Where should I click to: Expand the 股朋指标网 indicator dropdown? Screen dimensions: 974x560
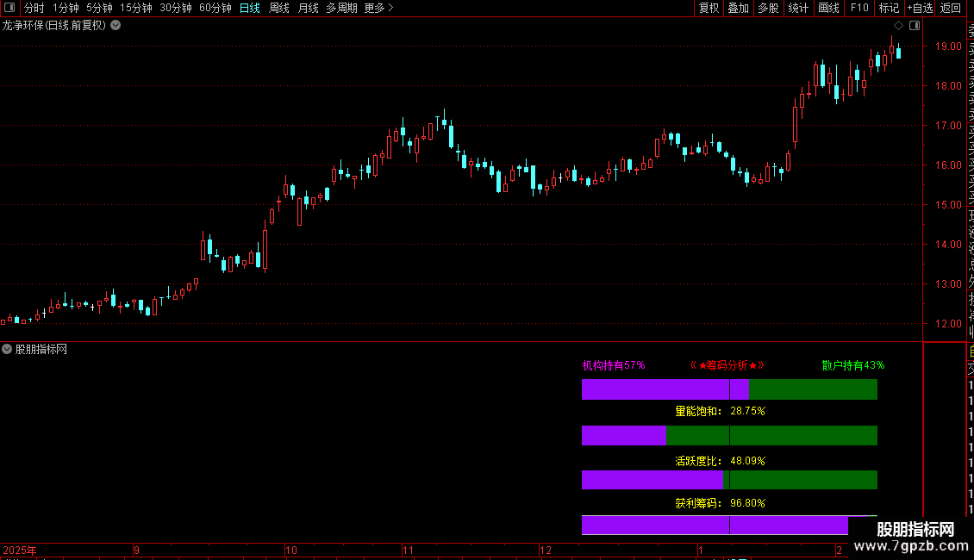pyautogui.click(x=7, y=349)
